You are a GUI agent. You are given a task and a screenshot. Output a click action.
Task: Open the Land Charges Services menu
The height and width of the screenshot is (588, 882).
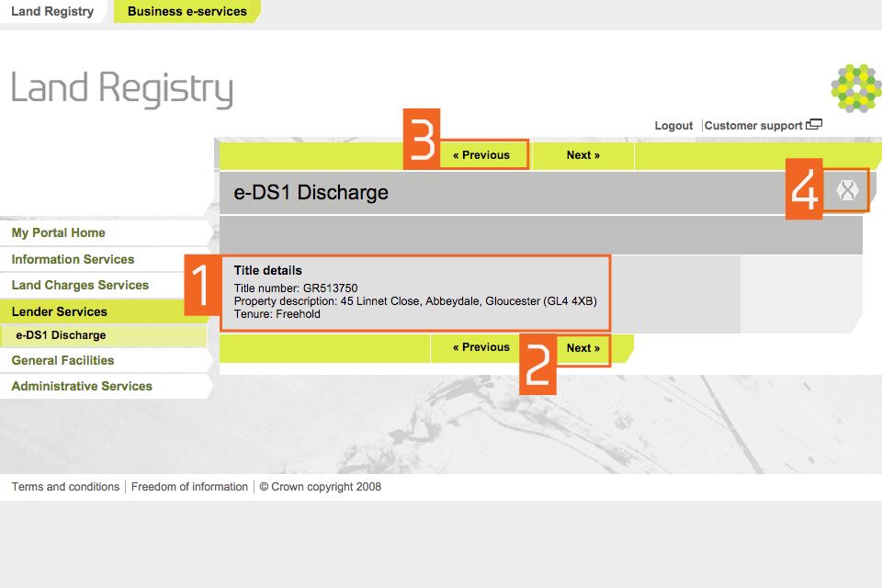(80, 286)
